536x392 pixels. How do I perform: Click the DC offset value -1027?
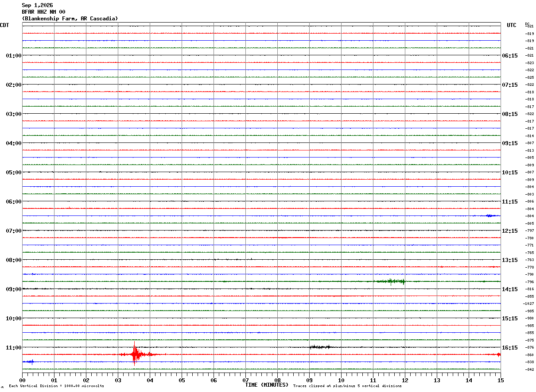tap(528, 304)
